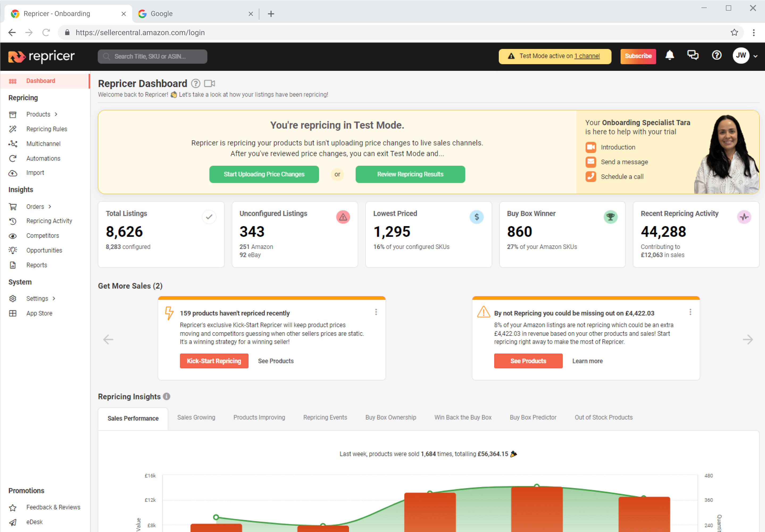
Task: Click the Repricing Insights info icon
Action: 167,396
